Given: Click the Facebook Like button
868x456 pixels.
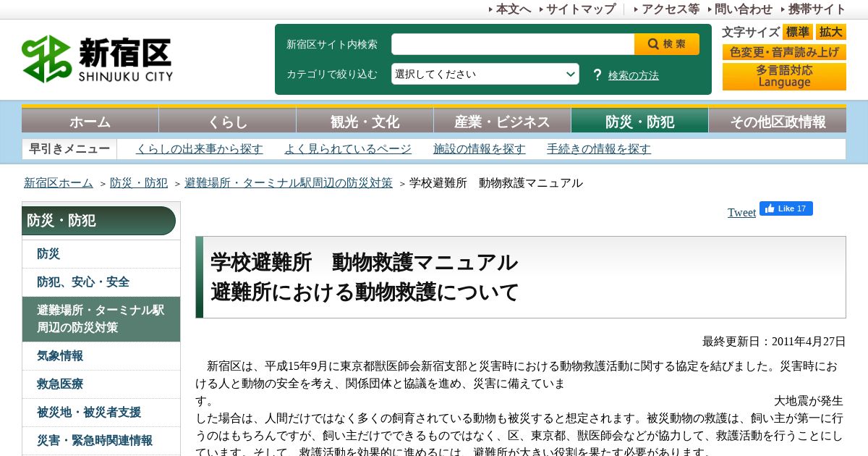Looking at the screenshot, I should 786,208.
